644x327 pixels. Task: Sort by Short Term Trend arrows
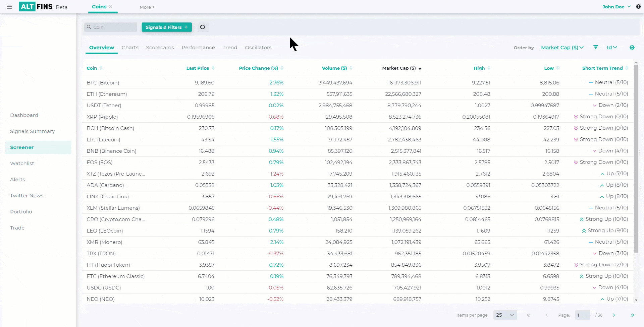(x=627, y=68)
